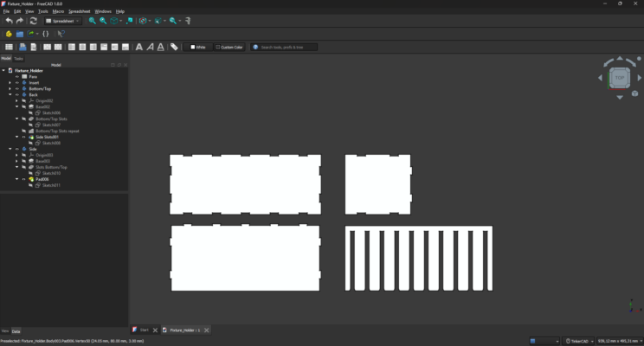Click the Fit all zoom icon
This screenshot has height=346, width=644.
pos(93,21)
